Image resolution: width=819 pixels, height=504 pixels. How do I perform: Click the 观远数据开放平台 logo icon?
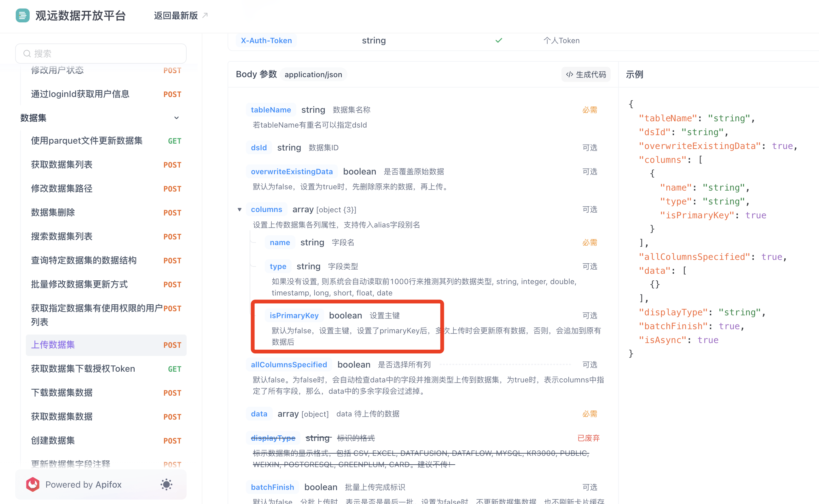(x=22, y=15)
